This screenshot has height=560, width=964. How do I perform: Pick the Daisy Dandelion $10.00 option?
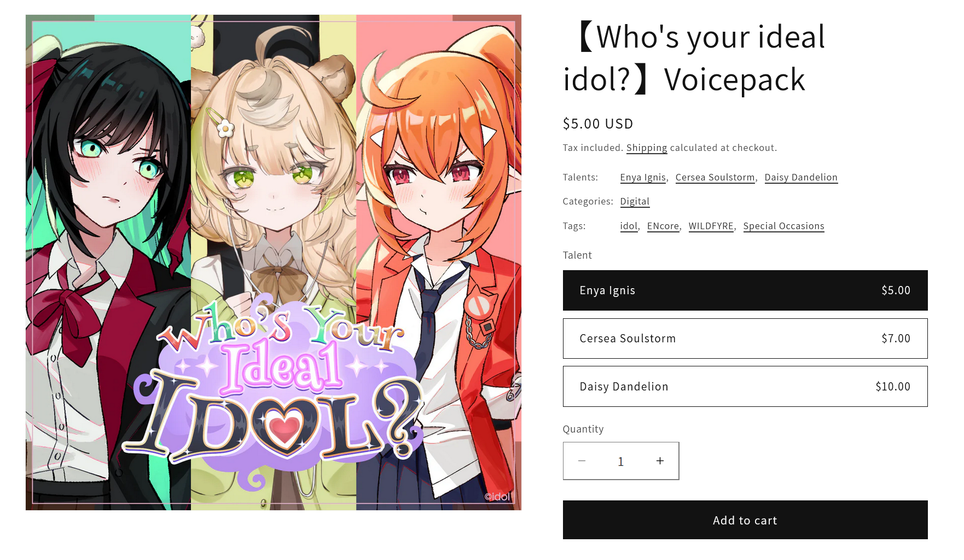[745, 387]
